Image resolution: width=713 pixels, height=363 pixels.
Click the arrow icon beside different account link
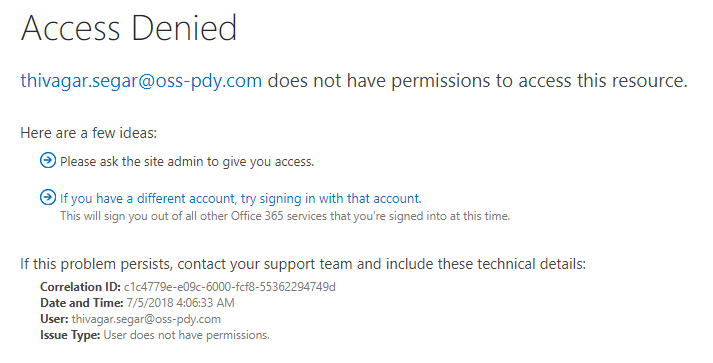(x=48, y=197)
